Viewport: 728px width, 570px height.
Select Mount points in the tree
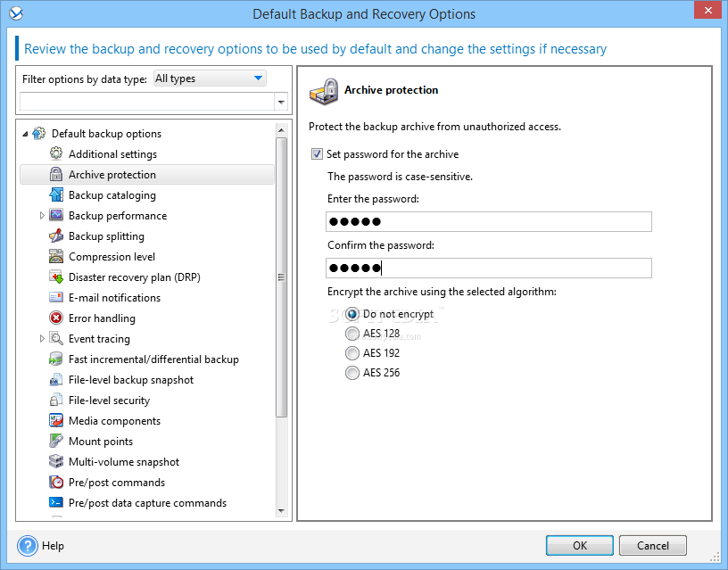point(101,442)
